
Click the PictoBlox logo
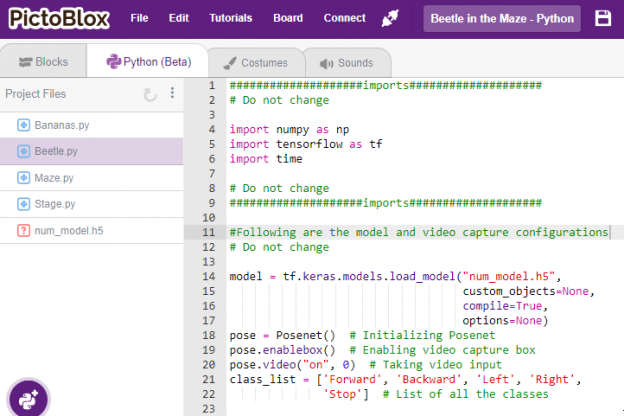click(x=59, y=19)
